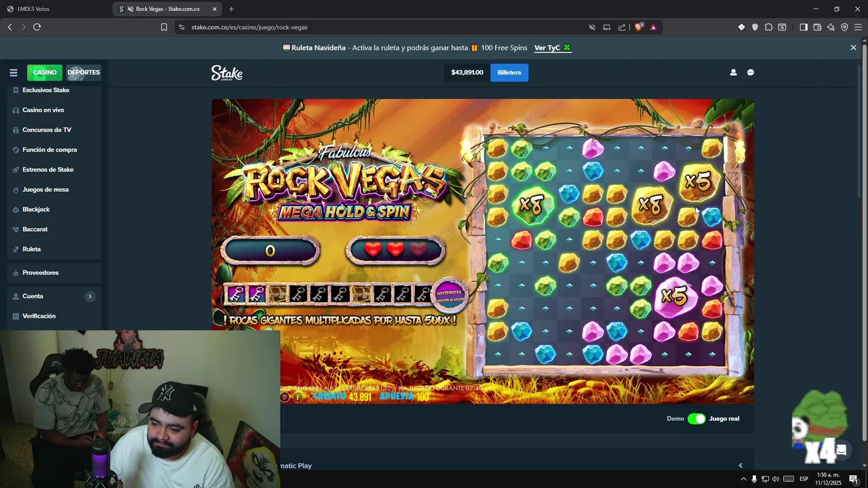Reload the Stake page

click(37, 27)
